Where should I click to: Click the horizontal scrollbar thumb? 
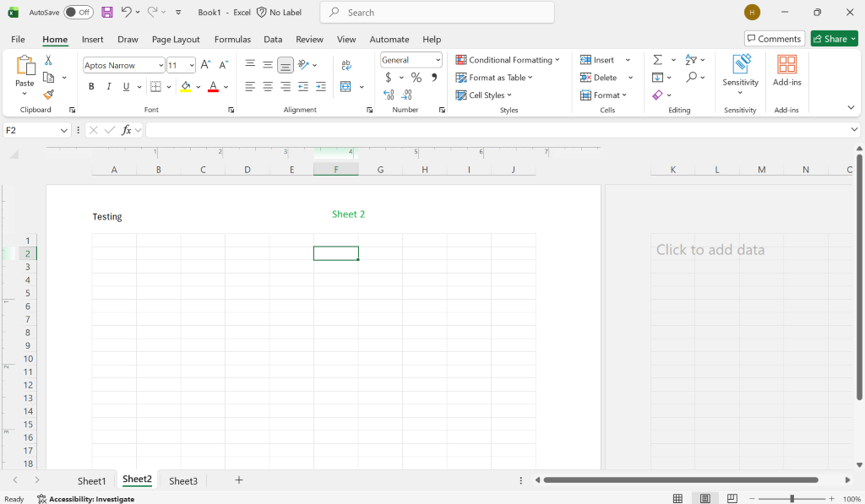pos(681,480)
